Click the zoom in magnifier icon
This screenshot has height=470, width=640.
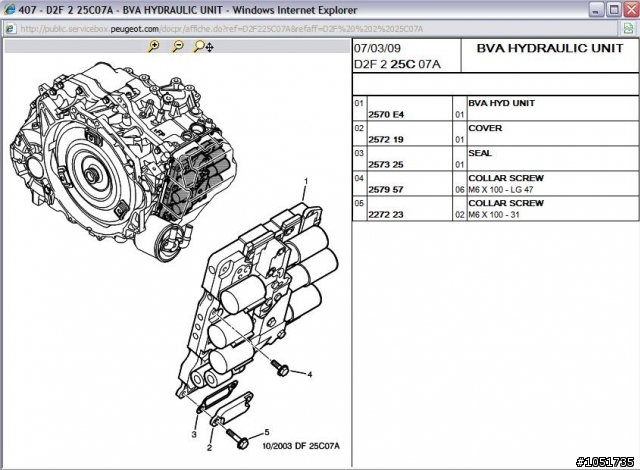point(153,47)
